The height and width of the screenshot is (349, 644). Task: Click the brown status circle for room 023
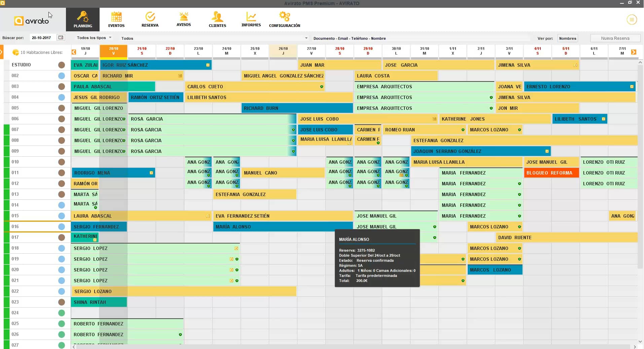(62, 302)
